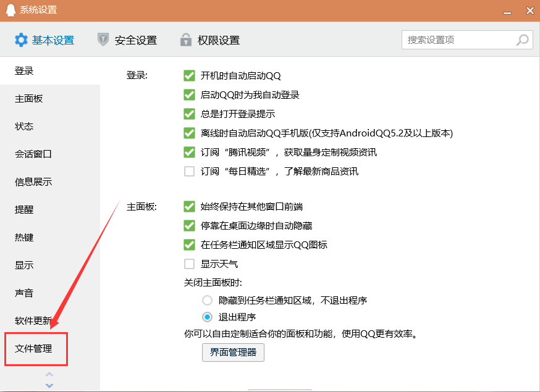Switch to the 安全设置 tab
This screenshot has height=392, width=540.
(x=127, y=40)
